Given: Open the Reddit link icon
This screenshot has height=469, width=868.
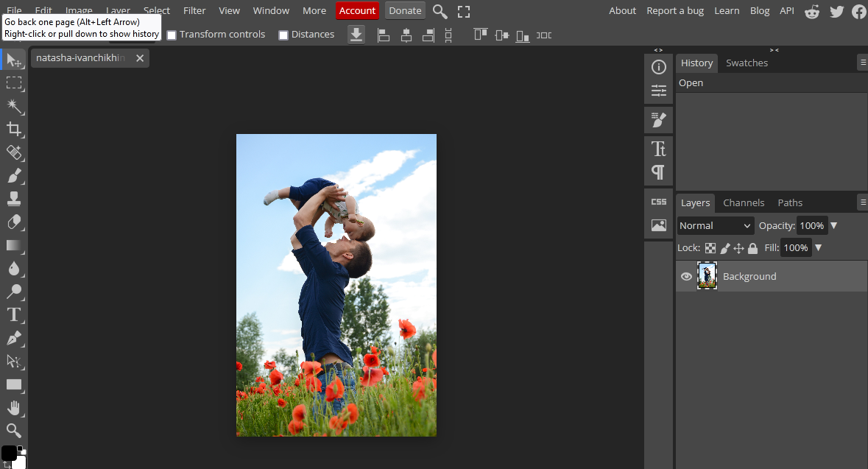Looking at the screenshot, I should tap(812, 11).
